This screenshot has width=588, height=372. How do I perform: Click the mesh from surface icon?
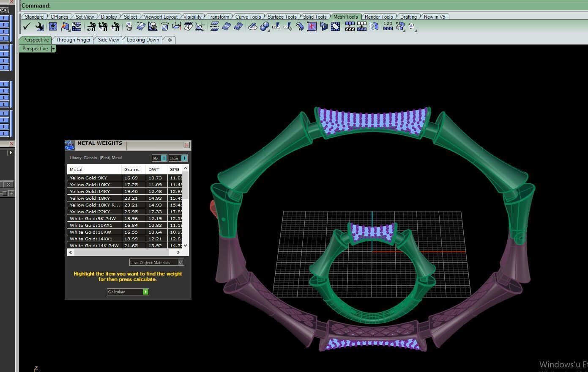pyautogui.click(x=65, y=27)
